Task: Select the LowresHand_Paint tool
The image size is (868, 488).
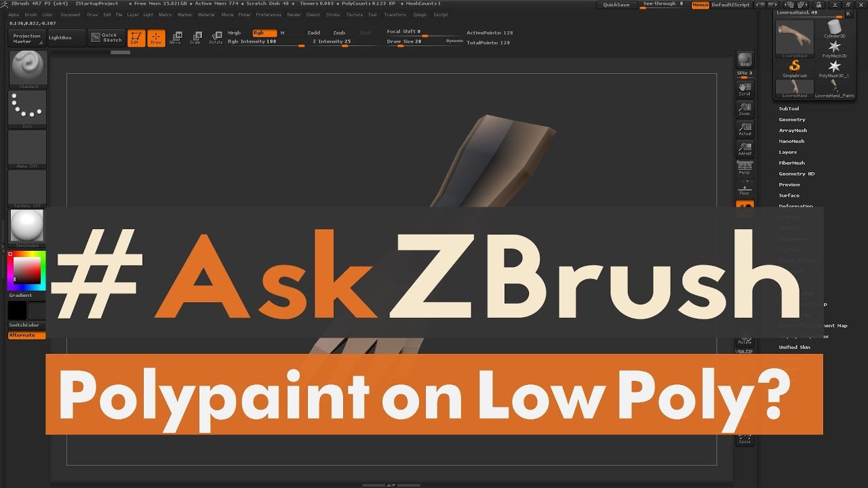Action: click(835, 88)
